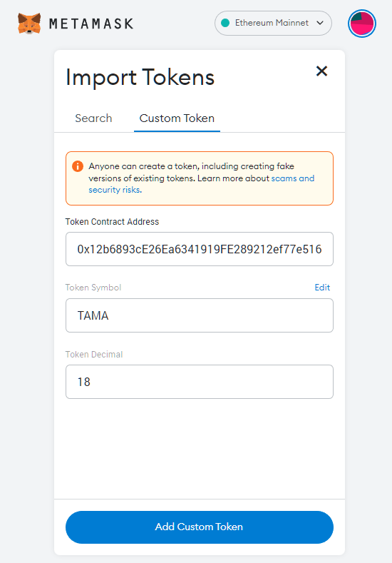Image resolution: width=392 pixels, height=563 pixels.
Task: Open the account avatar menu
Action: 362,24
